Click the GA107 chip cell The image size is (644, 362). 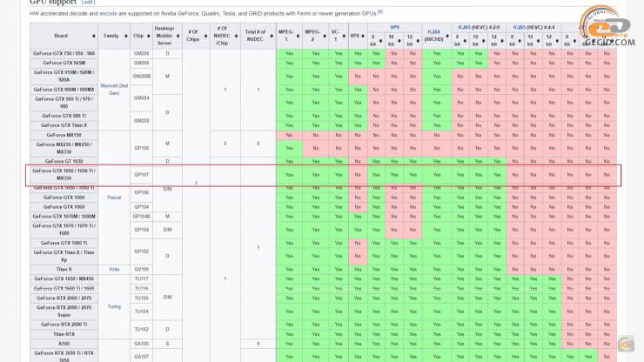[x=141, y=357]
